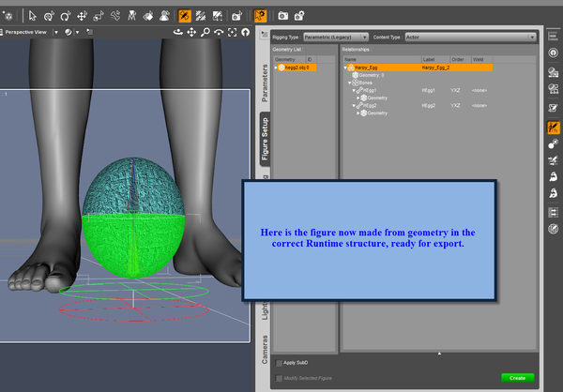This screenshot has height=392, width=563.
Task: Click the Render camera icon
Action: (x=283, y=16)
